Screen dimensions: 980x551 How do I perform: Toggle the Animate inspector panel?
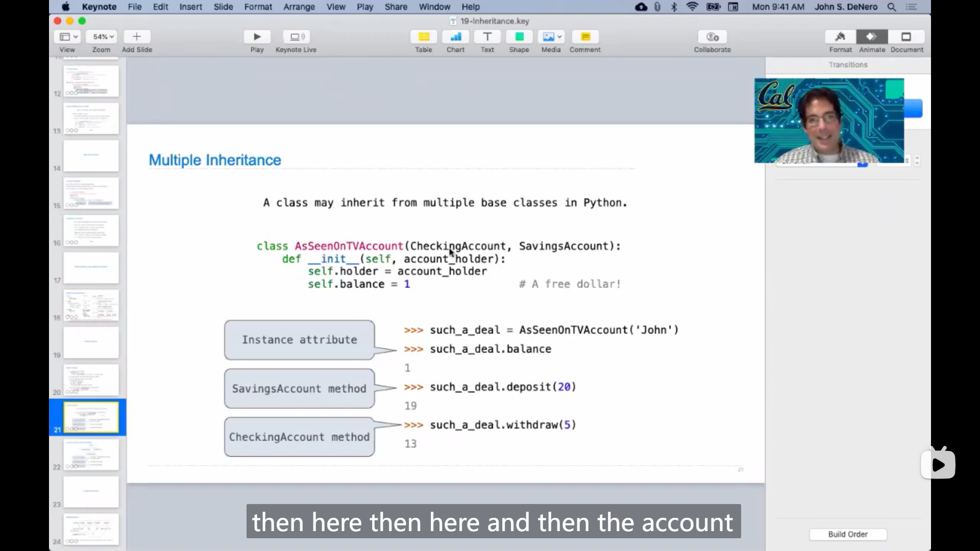click(872, 37)
